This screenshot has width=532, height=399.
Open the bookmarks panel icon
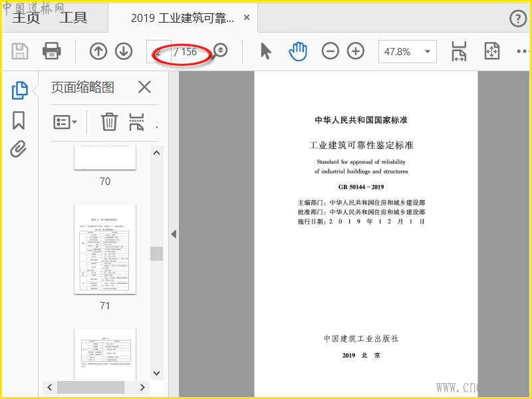point(19,120)
